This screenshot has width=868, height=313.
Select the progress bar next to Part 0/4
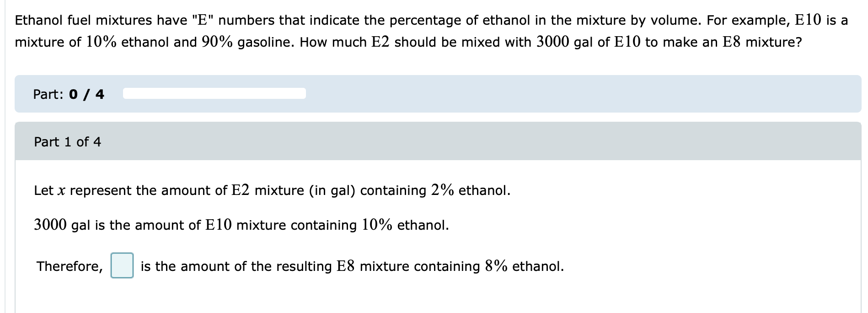pyautogui.click(x=214, y=93)
